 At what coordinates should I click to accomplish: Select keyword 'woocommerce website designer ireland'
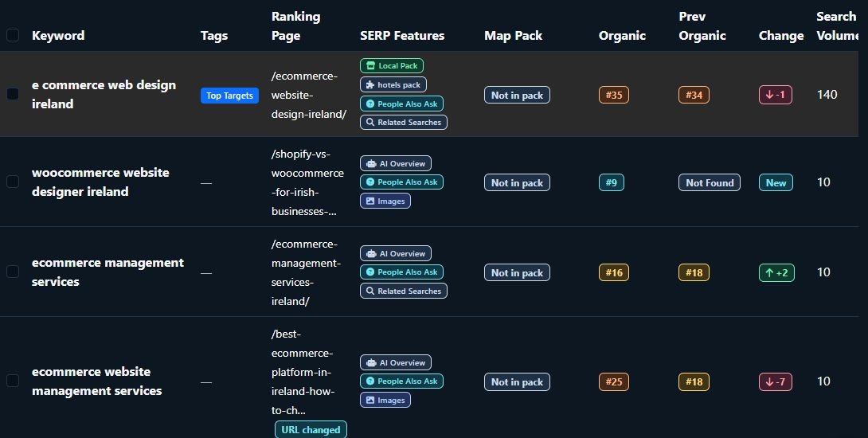(100, 182)
